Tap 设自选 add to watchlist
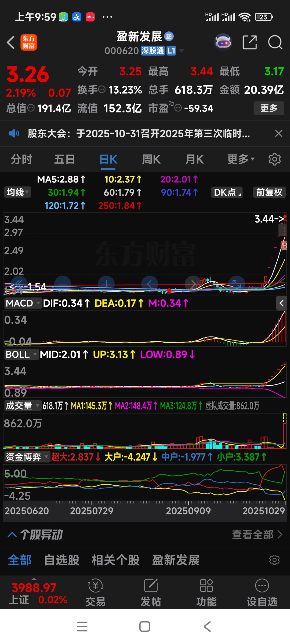 coord(262,592)
